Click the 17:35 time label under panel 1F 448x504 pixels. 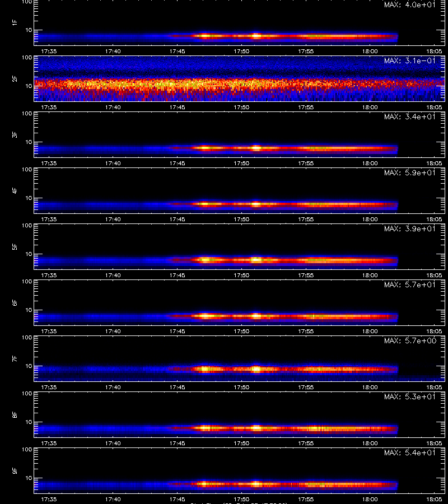coord(49,52)
